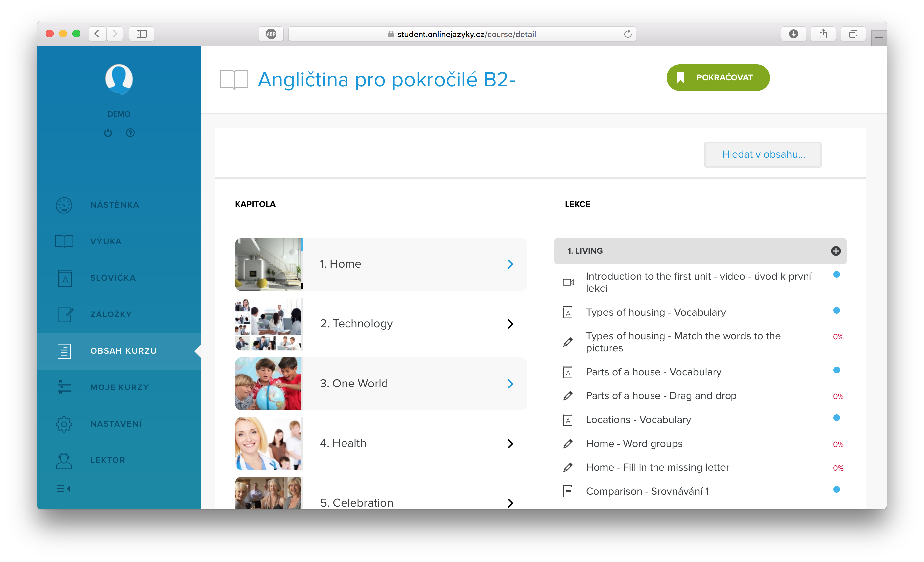924x562 pixels.
Task: Open Home - Word groups exercise
Action: click(x=634, y=443)
